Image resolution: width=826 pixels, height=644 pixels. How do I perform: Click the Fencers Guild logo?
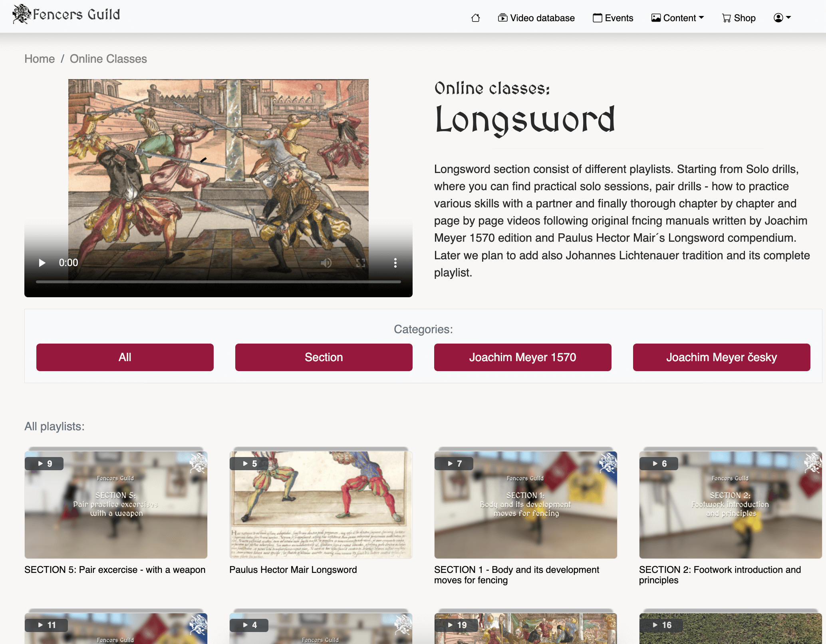[x=66, y=14]
